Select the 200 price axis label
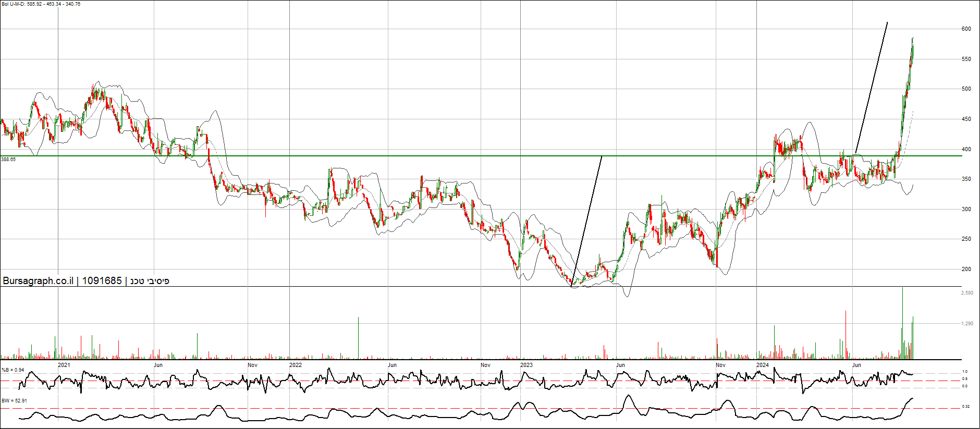Screen dimensions: 980x429 (x=966, y=269)
